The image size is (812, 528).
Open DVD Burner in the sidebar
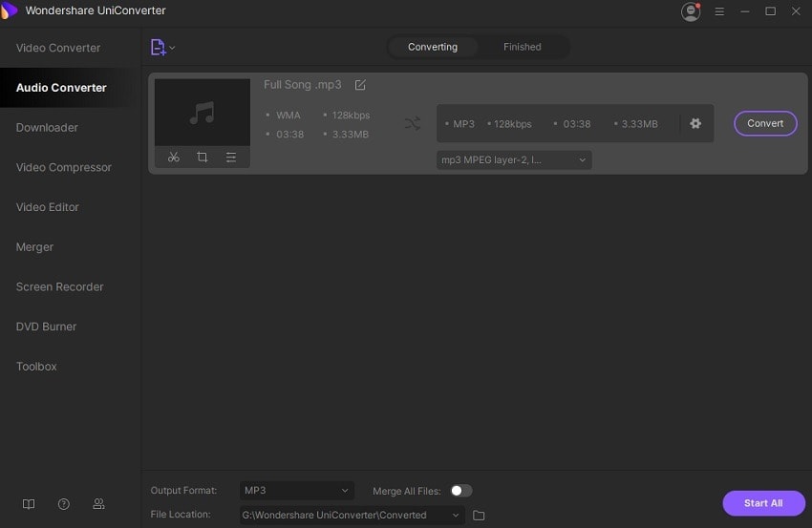71,327
